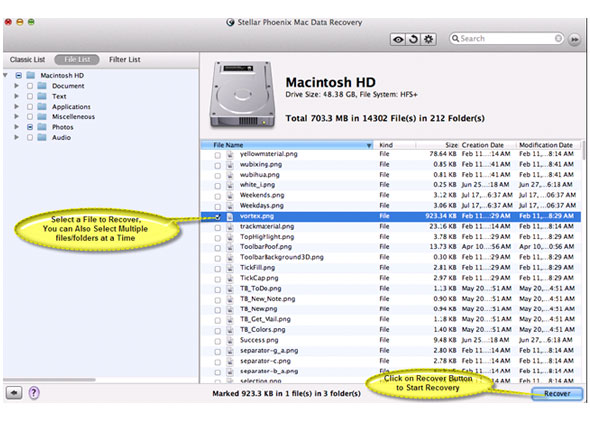Expand the Photos folder
Image resolution: width=590 pixels, height=421 pixels.
17,127
